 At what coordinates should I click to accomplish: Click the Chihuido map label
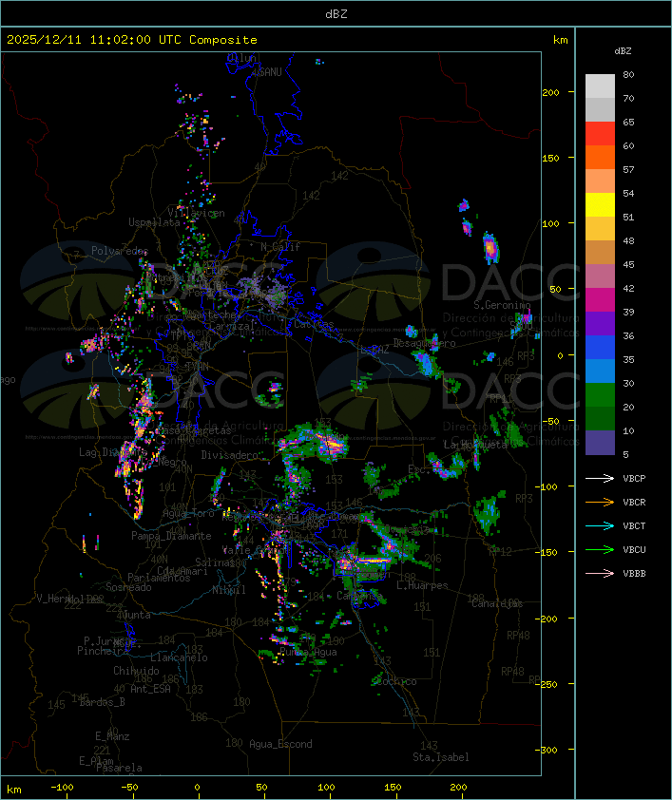(136, 671)
